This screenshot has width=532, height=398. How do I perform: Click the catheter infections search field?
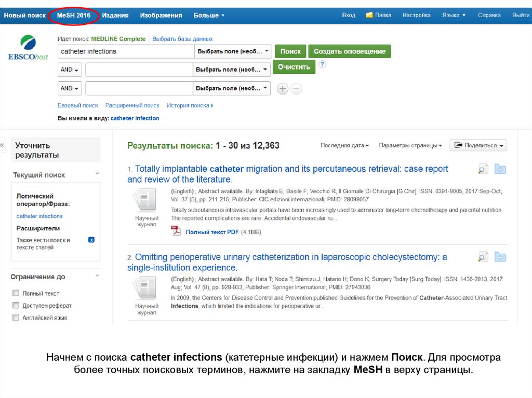pyautogui.click(x=126, y=51)
